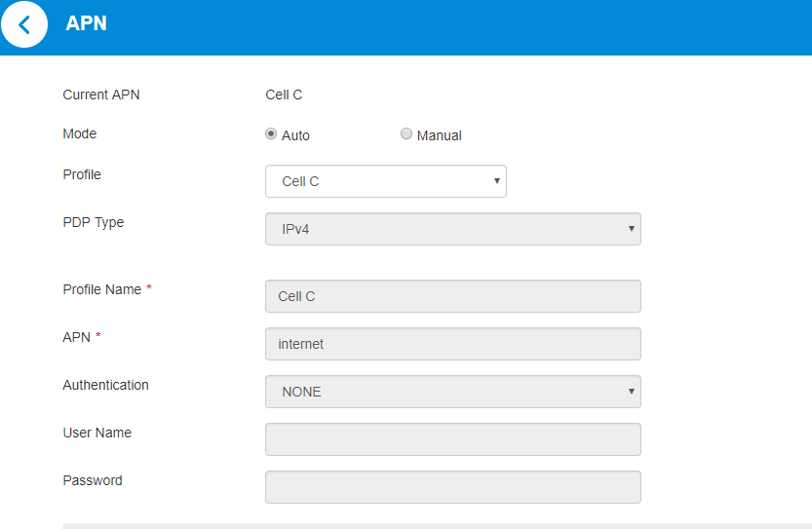The height and width of the screenshot is (529, 812).
Task: Select the Manual mode radio button
Action: pos(406,134)
